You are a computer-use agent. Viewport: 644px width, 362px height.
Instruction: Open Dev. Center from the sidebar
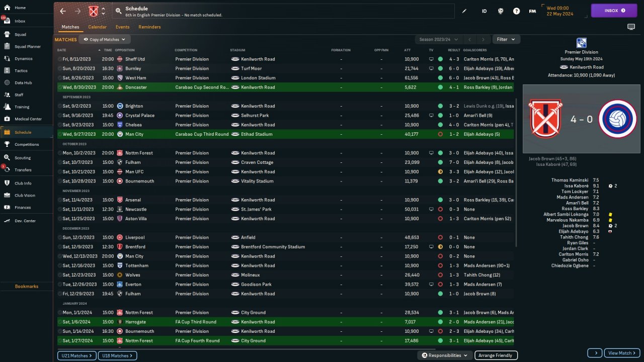coord(26,221)
